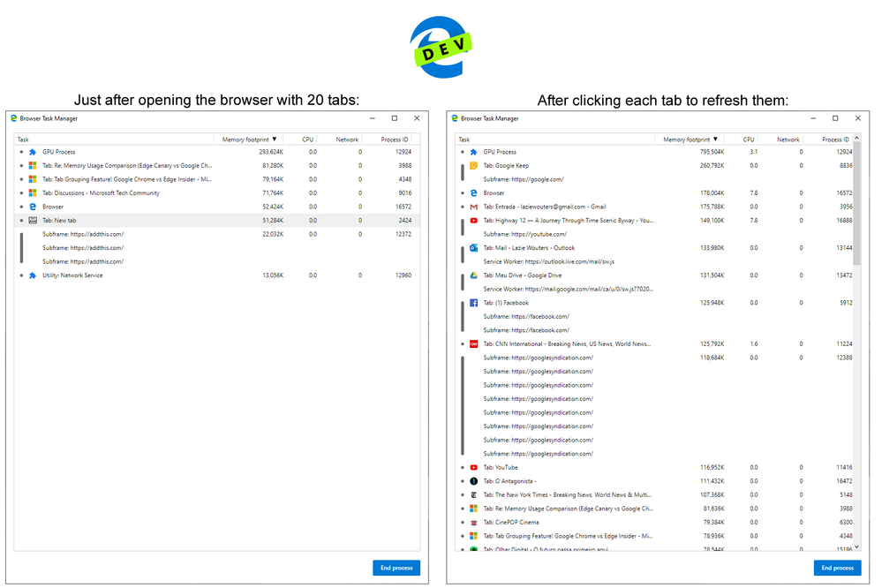Click Task column header in right window
882x588 pixels.
click(x=555, y=139)
